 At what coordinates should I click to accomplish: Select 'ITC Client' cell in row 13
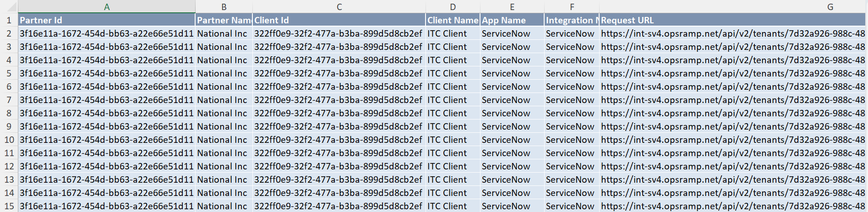pyautogui.click(x=453, y=179)
